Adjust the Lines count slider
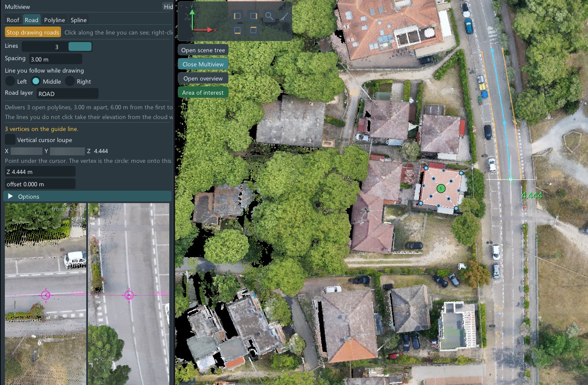Image resolution: width=588 pixels, height=385 pixels. 57,46
